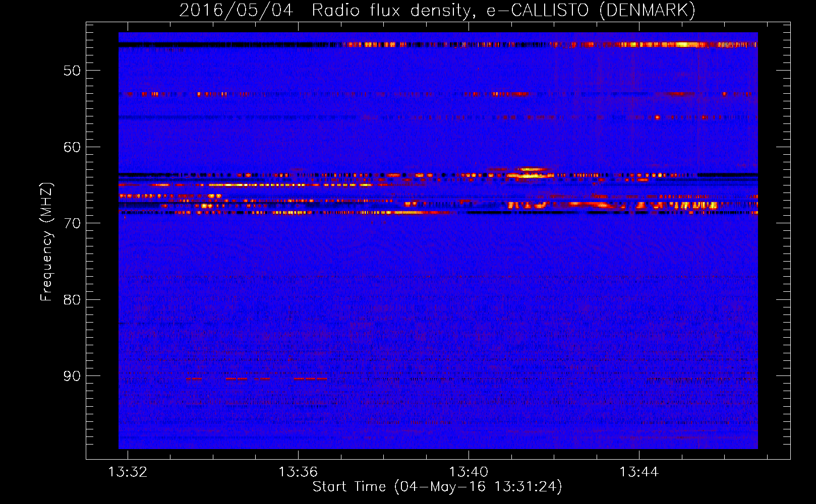The image size is (816, 504).
Task: Click the 13:40 time tick label
Action: 469,472
